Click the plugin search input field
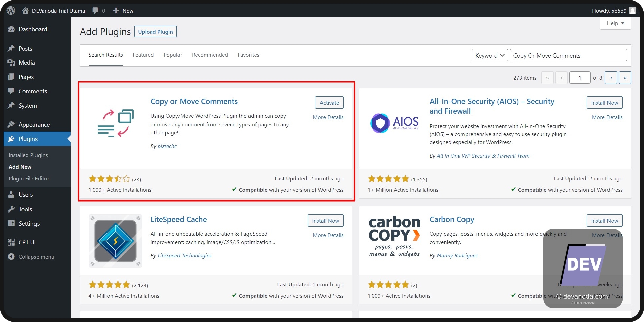The image size is (644, 322). (x=568, y=55)
